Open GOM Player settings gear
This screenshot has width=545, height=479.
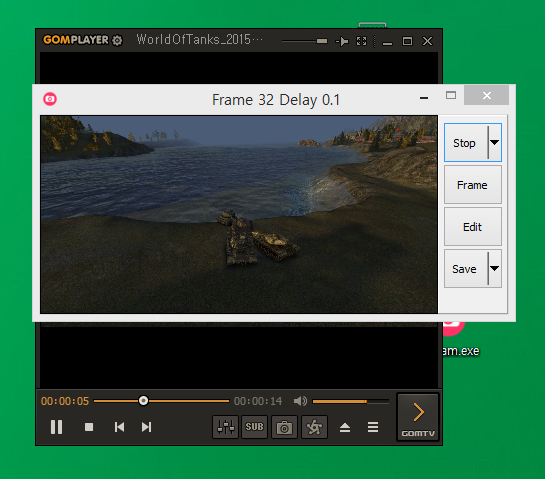click(117, 41)
